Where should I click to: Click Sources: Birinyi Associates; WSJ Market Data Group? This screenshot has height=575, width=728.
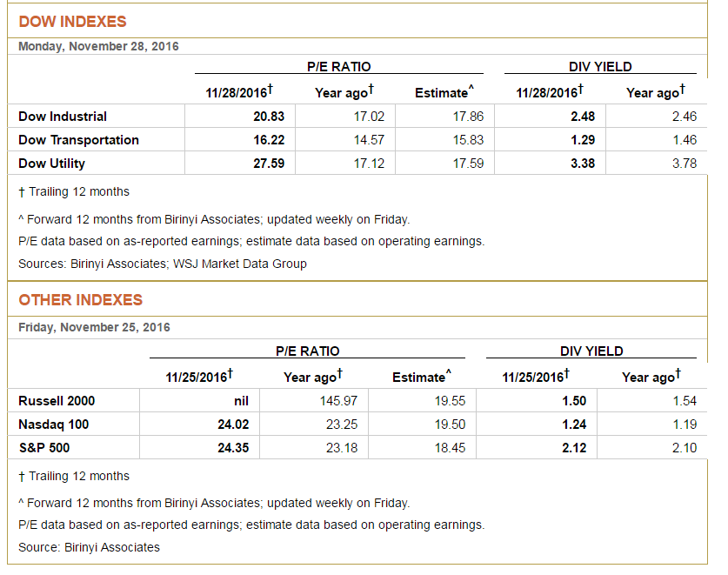[x=163, y=264]
